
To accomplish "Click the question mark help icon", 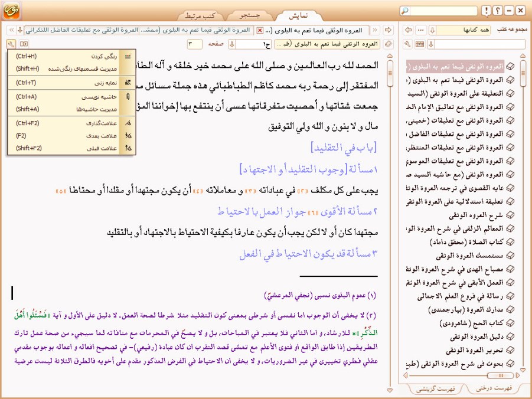I will [x=497, y=11].
